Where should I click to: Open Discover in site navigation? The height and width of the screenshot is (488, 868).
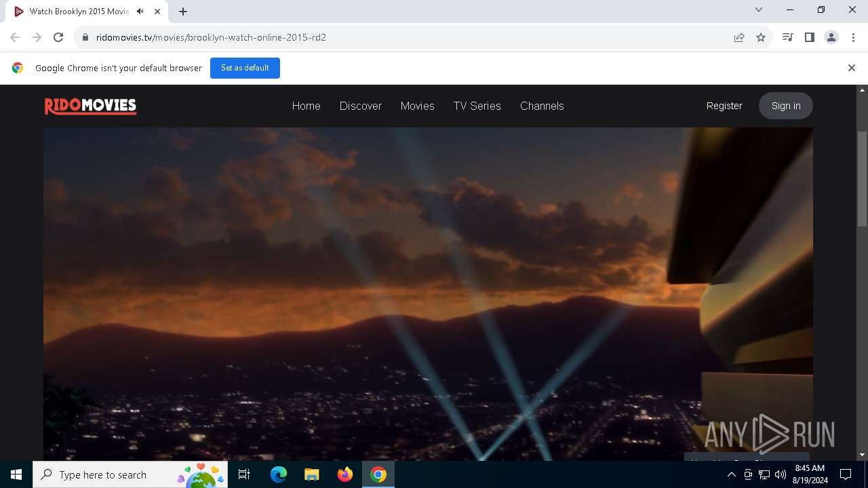(361, 106)
